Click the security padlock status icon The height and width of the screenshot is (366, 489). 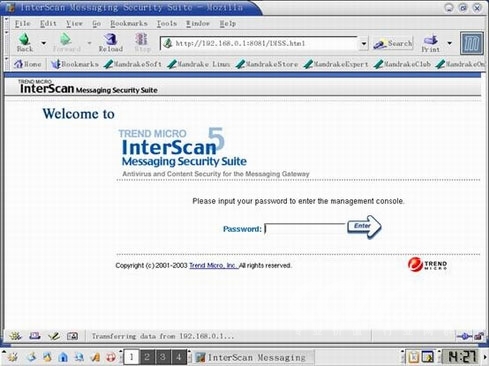coord(479,336)
